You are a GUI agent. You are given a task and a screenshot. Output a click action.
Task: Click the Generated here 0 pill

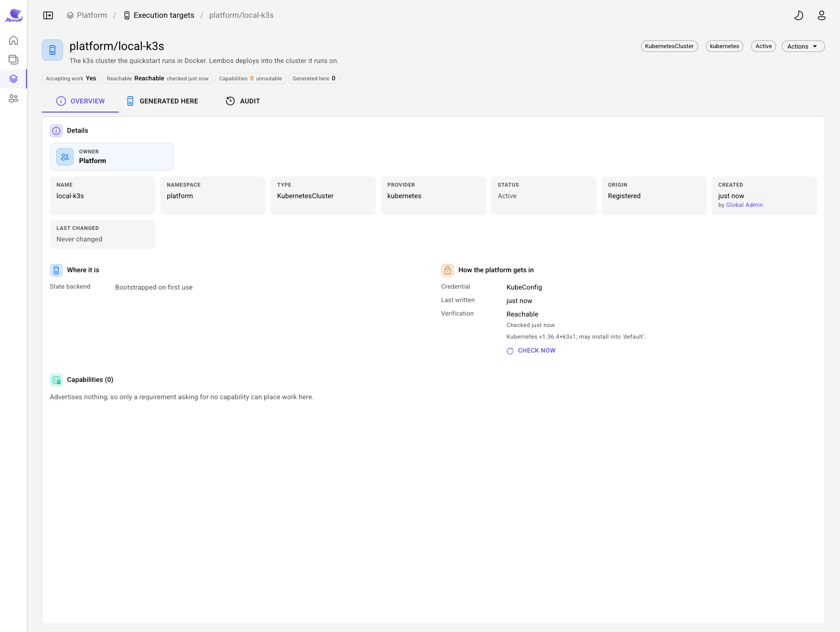(x=314, y=78)
